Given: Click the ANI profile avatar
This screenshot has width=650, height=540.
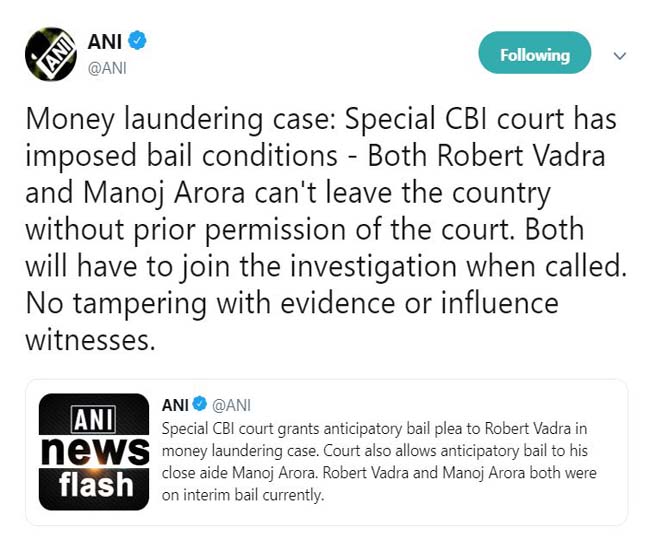Looking at the screenshot, I should pyautogui.click(x=52, y=55).
